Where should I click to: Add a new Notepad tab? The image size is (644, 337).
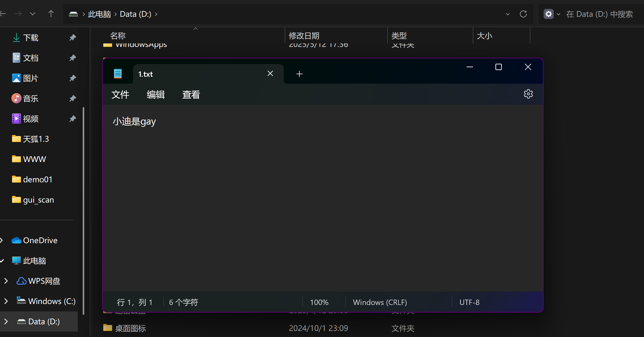coord(299,74)
